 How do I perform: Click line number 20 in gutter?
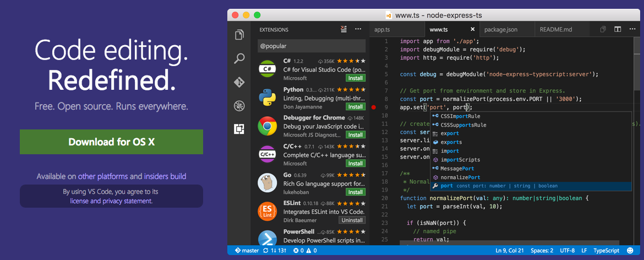[x=385, y=198]
